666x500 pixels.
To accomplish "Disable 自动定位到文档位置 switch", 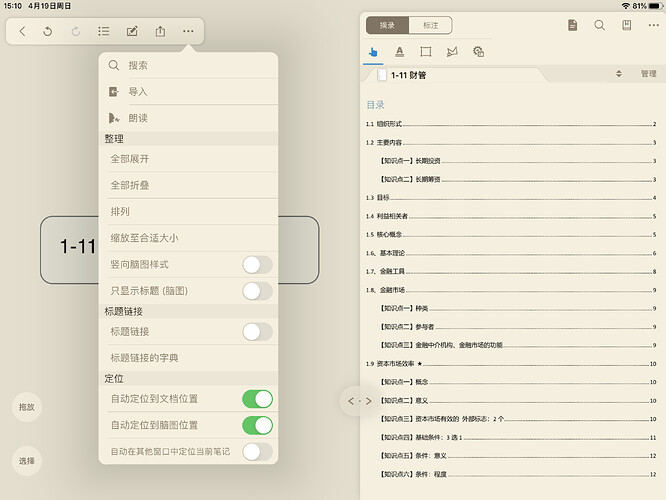I will (257, 399).
